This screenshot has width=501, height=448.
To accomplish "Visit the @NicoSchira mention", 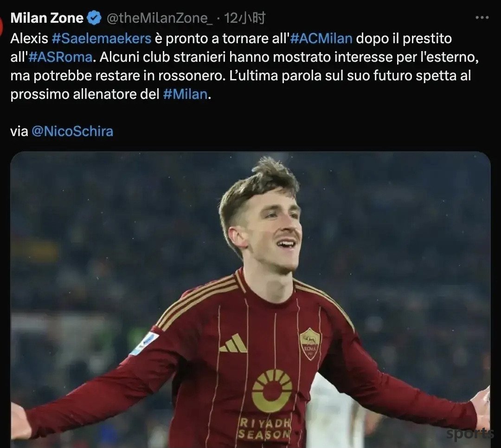I will (72, 131).
